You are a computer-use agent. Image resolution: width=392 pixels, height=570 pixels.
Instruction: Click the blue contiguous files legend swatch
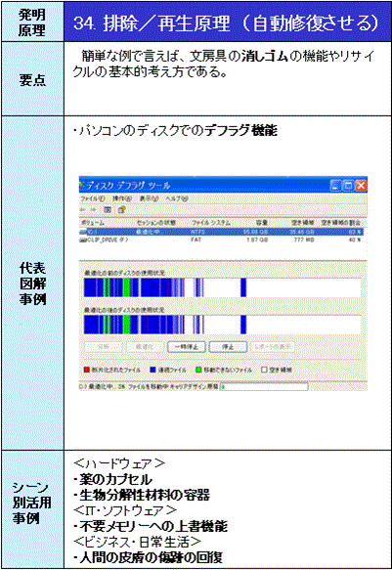coord(152,370)
